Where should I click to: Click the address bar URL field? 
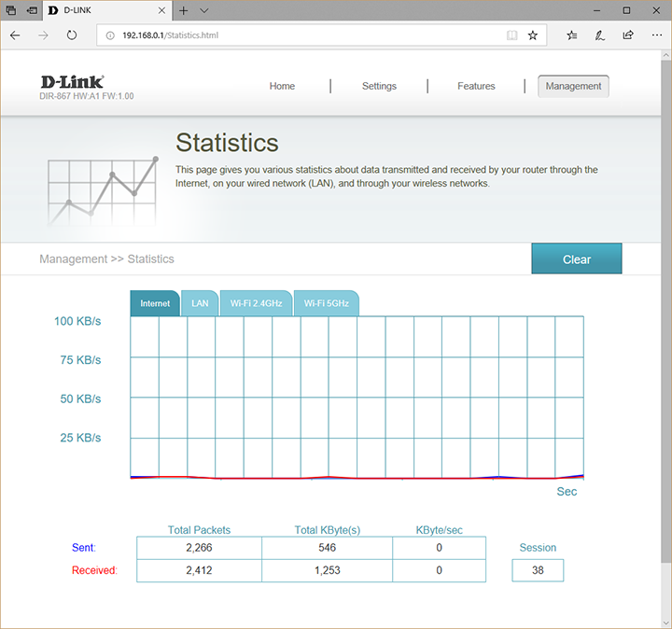(x=308, y=35)
